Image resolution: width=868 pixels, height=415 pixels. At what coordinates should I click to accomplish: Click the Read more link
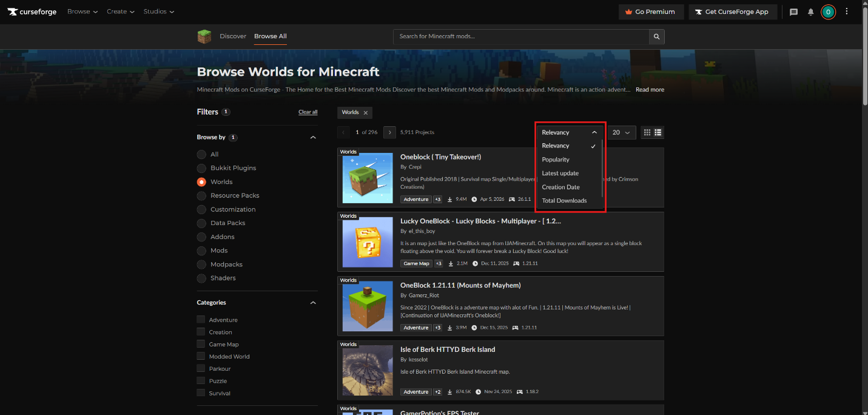tap(650, 90)
